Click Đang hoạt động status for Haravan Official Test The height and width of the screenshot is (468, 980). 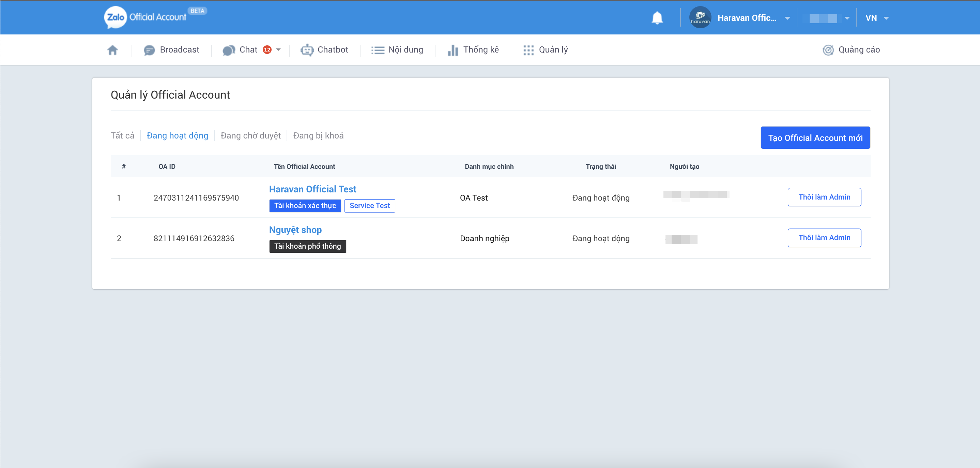(601, 198)
